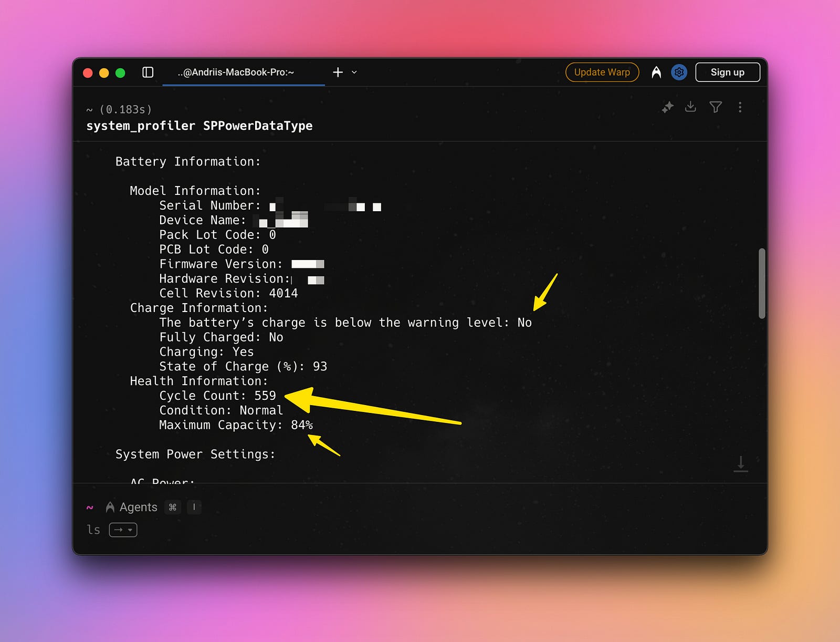
Task: Click the Fully Charged: No line
Action: click(221, 337)
